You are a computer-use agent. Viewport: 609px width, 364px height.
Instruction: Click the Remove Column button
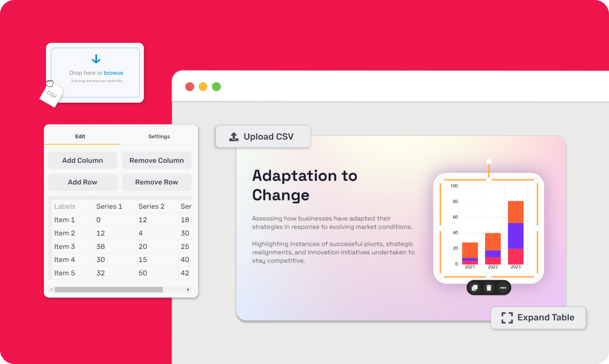click(157, 160)
